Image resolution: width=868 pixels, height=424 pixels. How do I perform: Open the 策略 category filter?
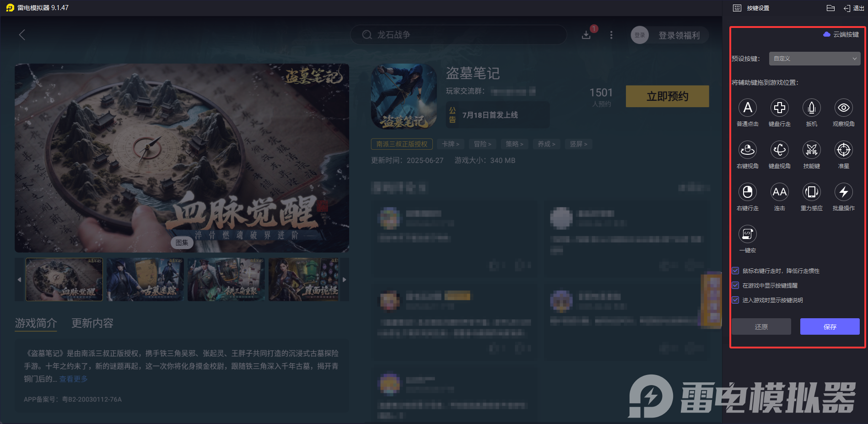point(514,144)
